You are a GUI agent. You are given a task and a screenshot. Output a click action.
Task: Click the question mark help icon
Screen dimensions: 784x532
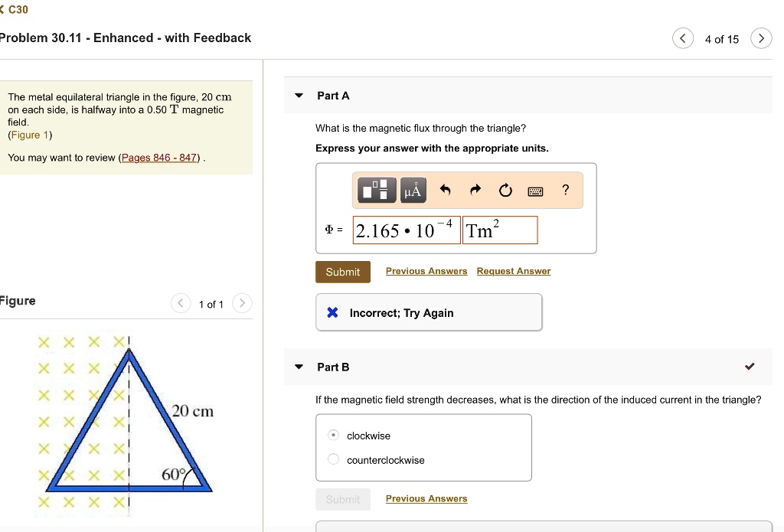[565, 190]
